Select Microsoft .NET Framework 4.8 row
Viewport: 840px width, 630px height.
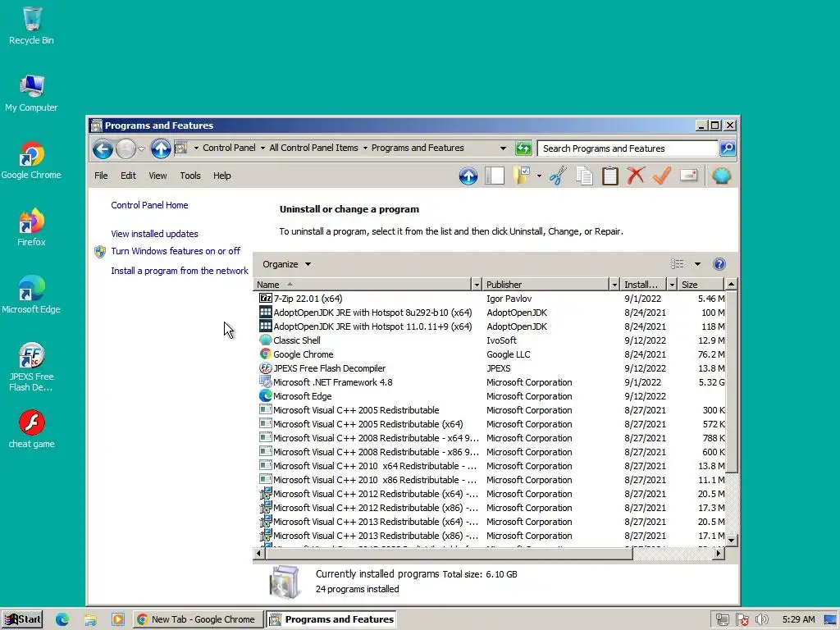coord(489,382)
